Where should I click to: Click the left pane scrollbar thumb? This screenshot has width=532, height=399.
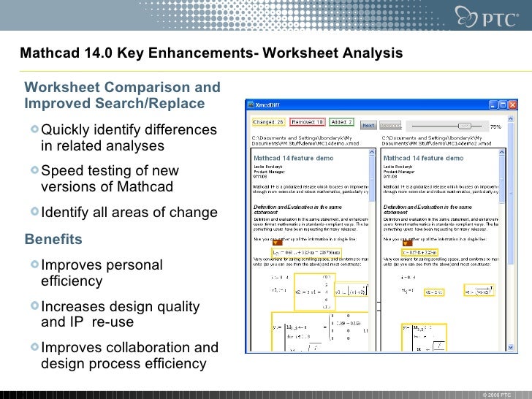pos(372,179)
